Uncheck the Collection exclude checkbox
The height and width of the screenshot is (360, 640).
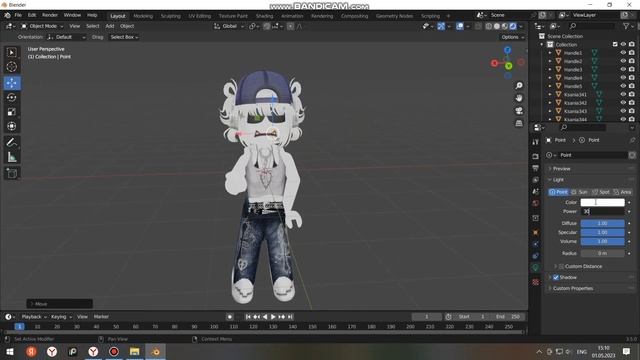pos(615,44)
